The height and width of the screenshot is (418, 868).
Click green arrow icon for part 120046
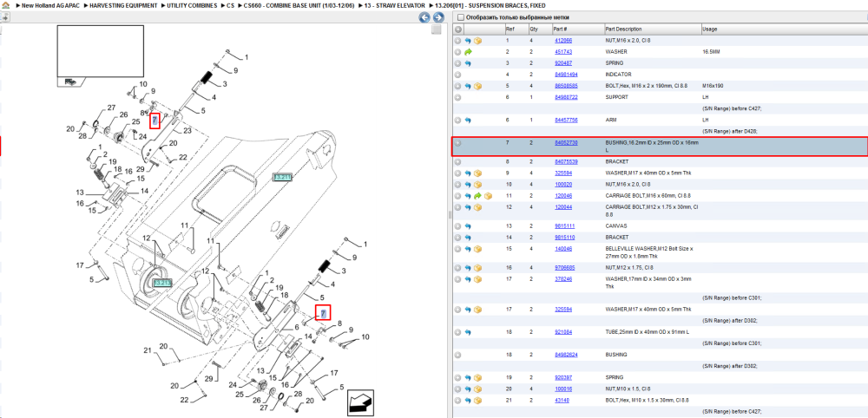pyautogui.click(x=477, y=196)
